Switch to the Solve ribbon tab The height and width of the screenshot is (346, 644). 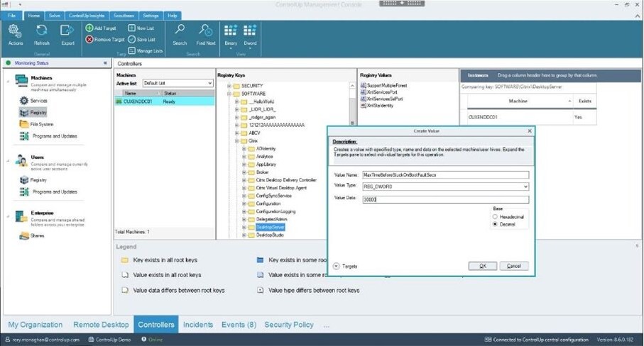(x=54, y=16)
